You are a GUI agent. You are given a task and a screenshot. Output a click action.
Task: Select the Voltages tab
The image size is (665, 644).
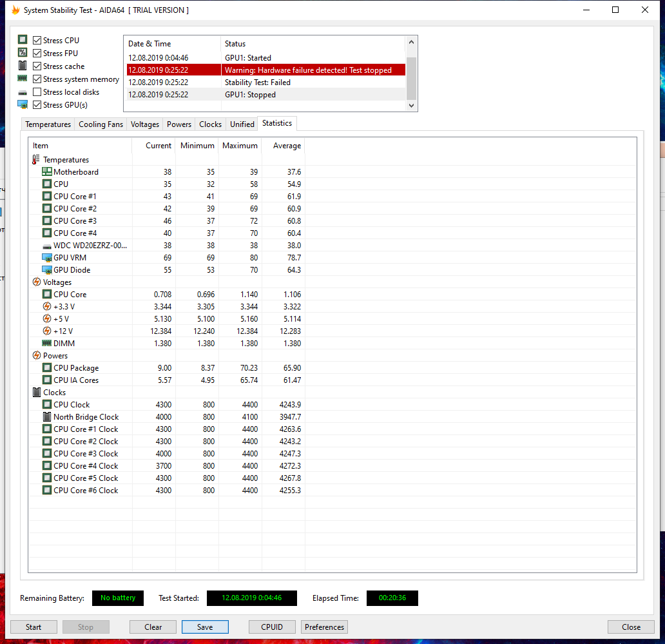[144, 124]
